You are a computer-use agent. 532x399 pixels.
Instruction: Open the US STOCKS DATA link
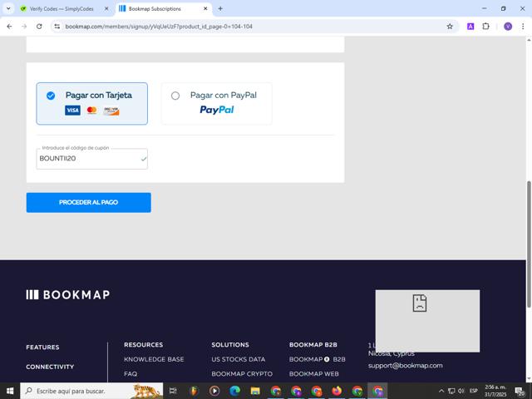pyautogui.click(x=239, y=359)
